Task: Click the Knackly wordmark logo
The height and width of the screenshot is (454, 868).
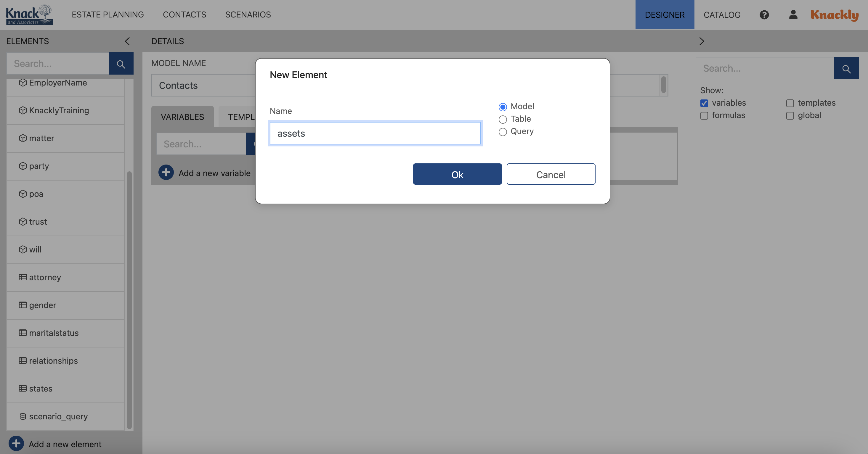Action: tap(834, 15)
